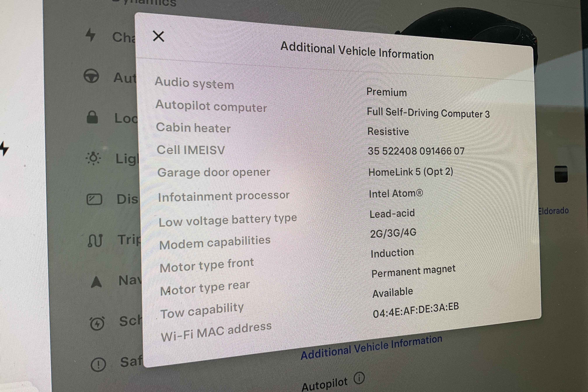
Task: Click the Induction value
Action: click(392, 253)
